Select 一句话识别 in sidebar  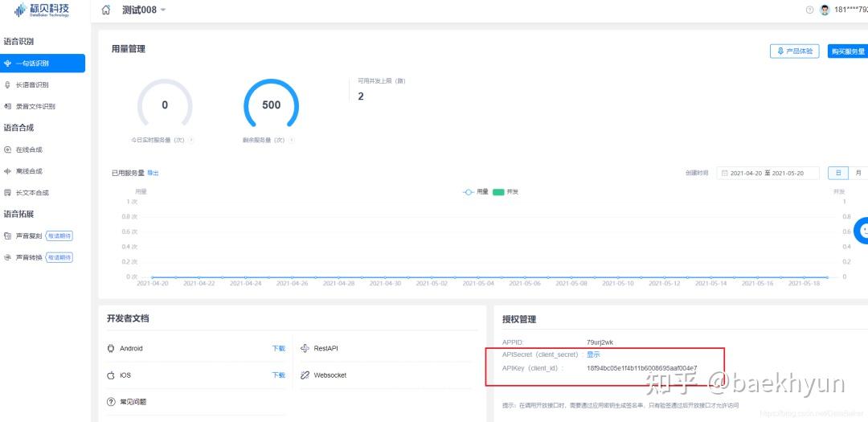point(43,64)
